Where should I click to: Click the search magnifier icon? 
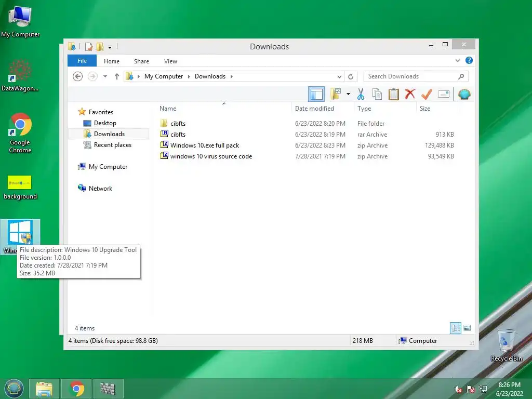[x=461, y=76]
